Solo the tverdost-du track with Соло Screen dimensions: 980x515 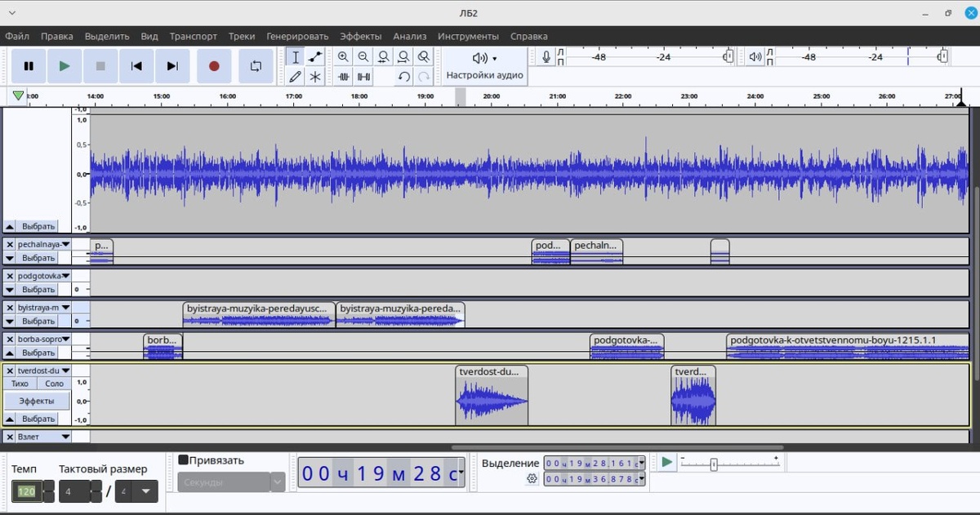(54, 384)
